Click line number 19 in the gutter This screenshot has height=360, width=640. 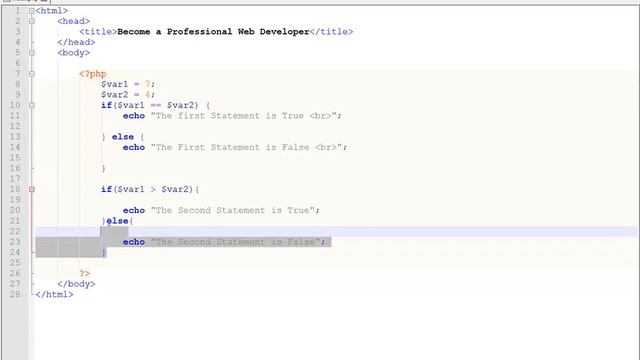[15, 200]
